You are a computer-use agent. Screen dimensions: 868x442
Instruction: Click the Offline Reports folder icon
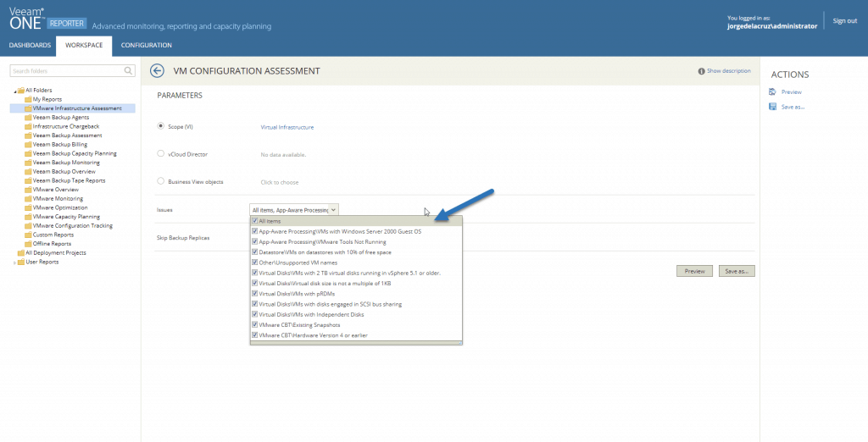[28, 244]
